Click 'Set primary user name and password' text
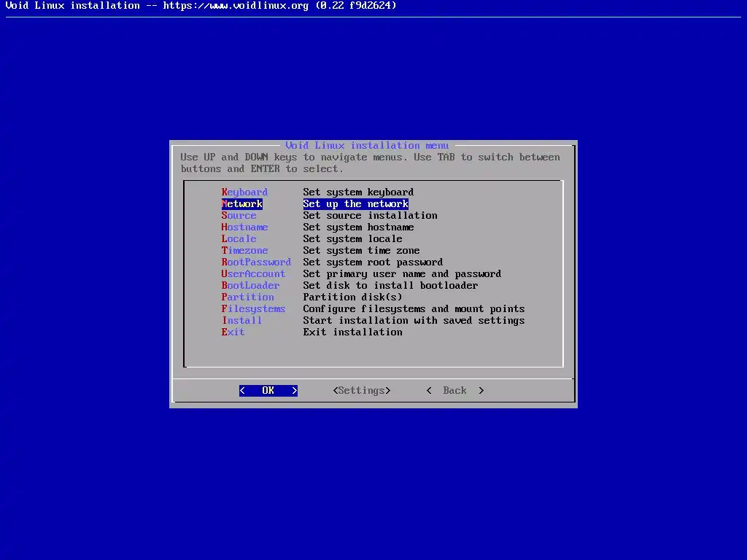Image resolution: width=747 pixels, height=560 pixels. pyautogui.click(x=402, y=274)
